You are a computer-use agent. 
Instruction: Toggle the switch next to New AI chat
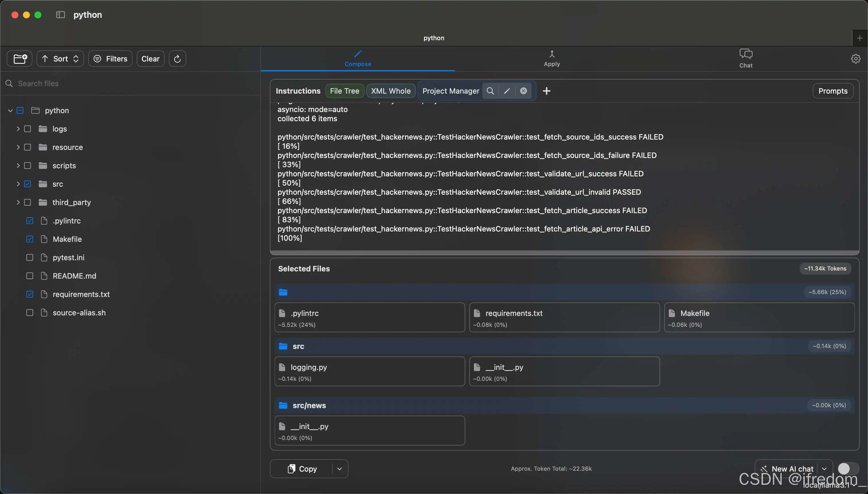pos(848,468)
